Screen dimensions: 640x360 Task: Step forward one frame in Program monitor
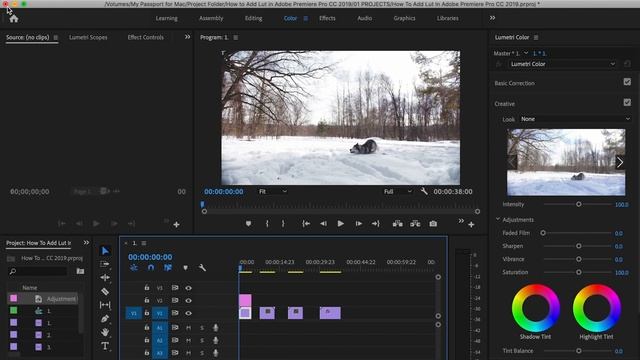(x=358, y=224)
